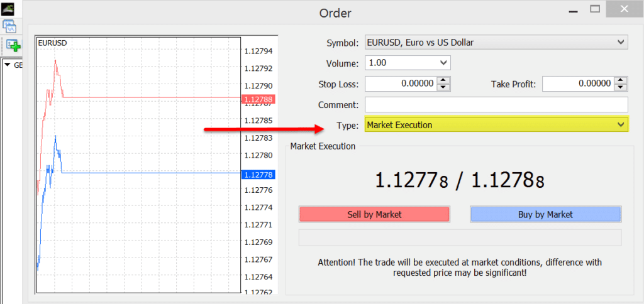
Task: Click inside the Take Profit value field
Action: pyautogui.click(x=577, y=84)
